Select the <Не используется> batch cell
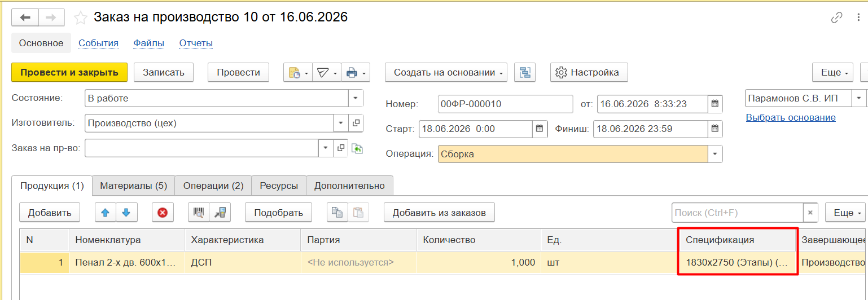868x300 pixels. click(x=358, y=262)
